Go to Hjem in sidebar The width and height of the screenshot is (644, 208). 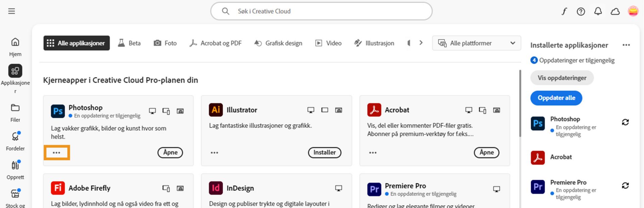[x=15, y=47]
